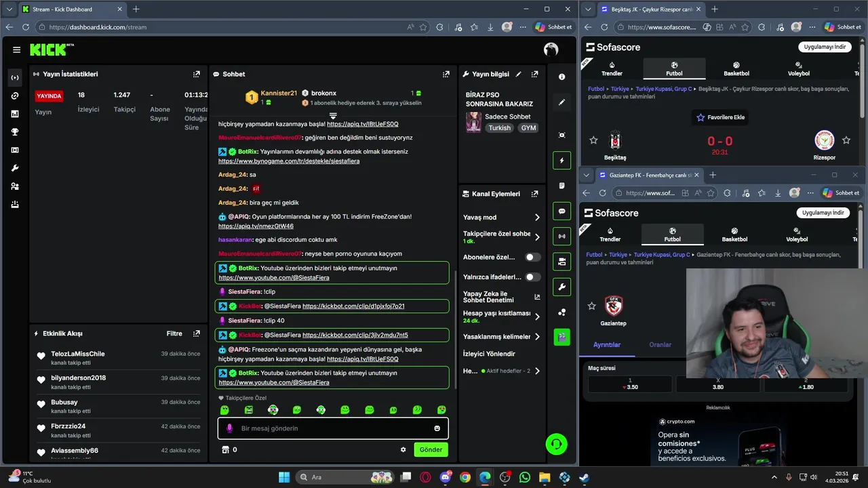Open user profile avatar in Kick header
The height and width of the screenshot is (488, 868).
(x=551, y=49)
